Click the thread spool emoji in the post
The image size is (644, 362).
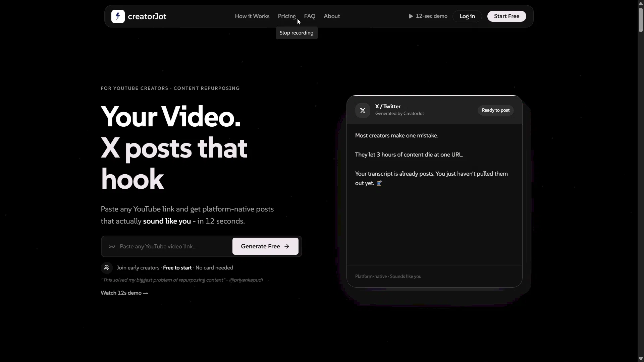pyautogui.click(x=379, y=183)
